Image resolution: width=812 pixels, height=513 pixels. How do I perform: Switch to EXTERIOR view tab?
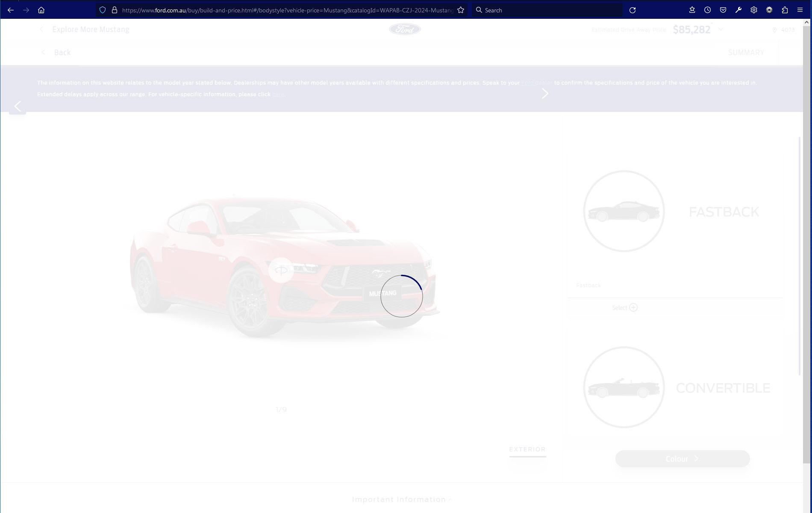(527, 449)
